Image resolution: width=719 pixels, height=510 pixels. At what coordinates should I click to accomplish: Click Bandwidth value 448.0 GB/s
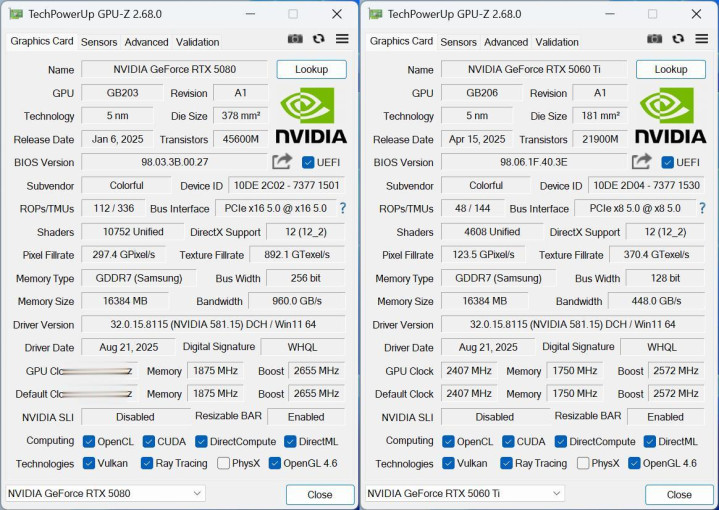tap(656, 301)
